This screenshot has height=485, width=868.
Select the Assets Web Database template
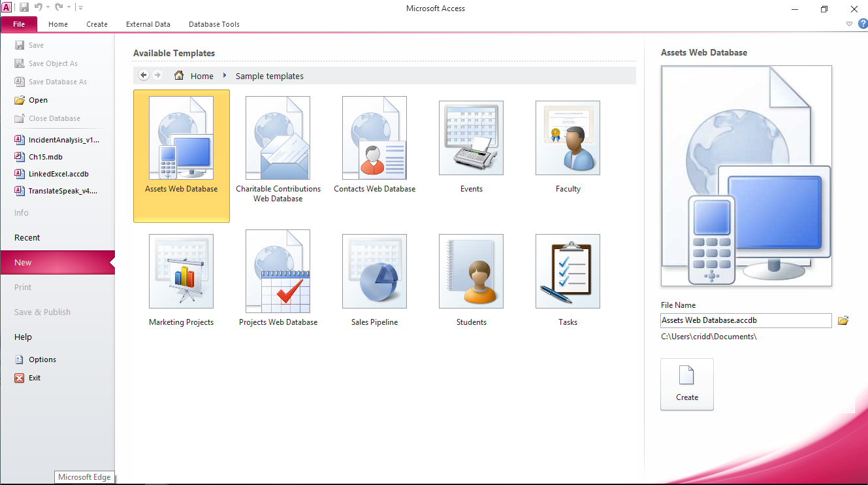pos(182,156)
